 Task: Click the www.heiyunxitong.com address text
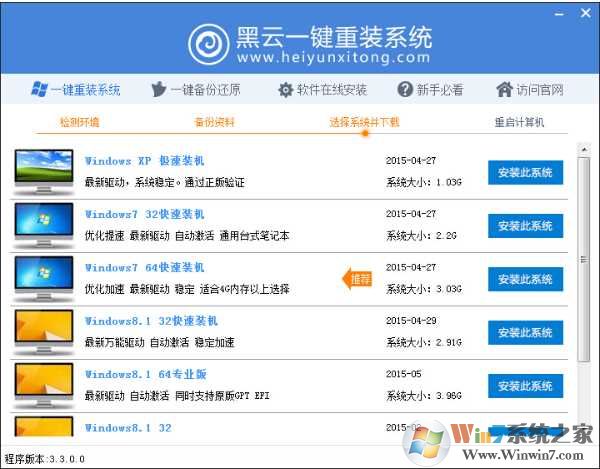click(333, 58)
